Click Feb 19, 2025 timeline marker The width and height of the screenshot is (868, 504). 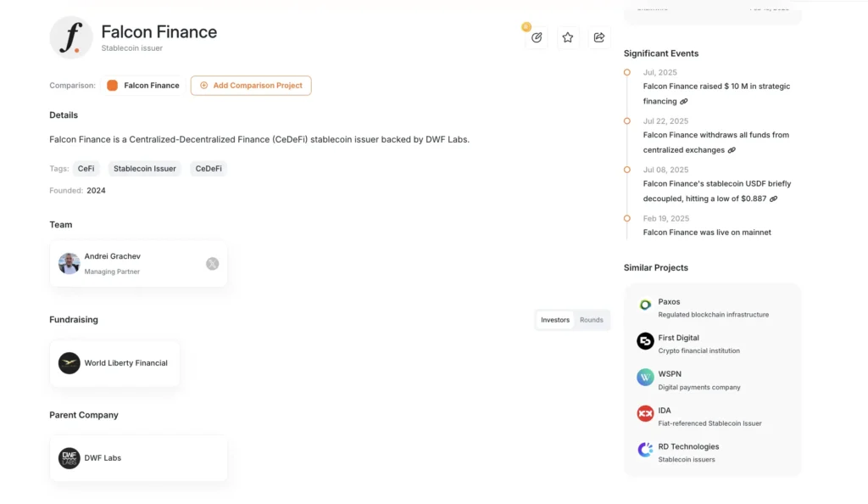pyautogui.click(x=626, y=219)
